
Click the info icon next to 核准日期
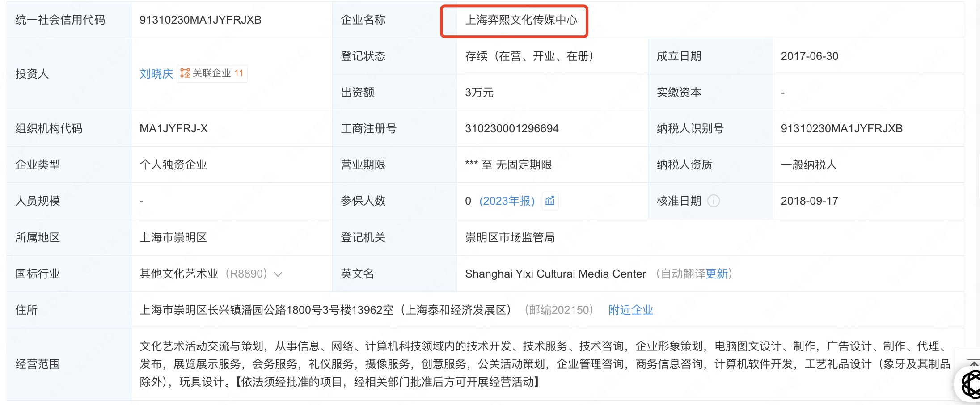[714, 201]
